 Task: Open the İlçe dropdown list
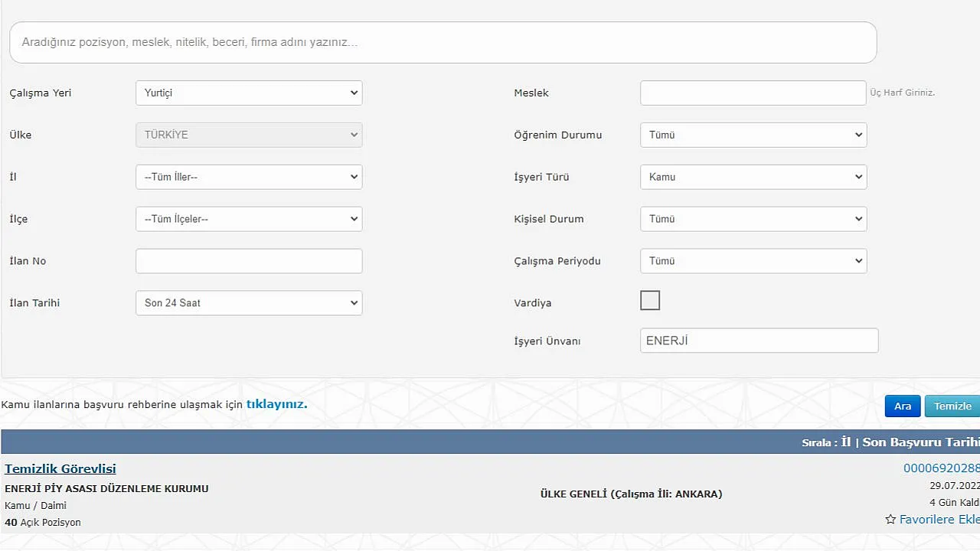249,219
